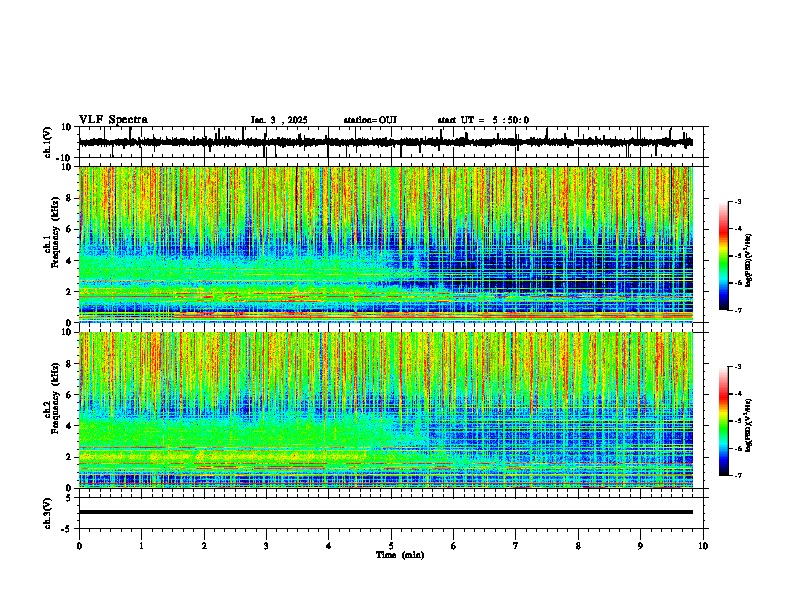792x612 pixels.
Task: Click the ch.2 frequency axis tick "4"
Action: tap(69, 426)
